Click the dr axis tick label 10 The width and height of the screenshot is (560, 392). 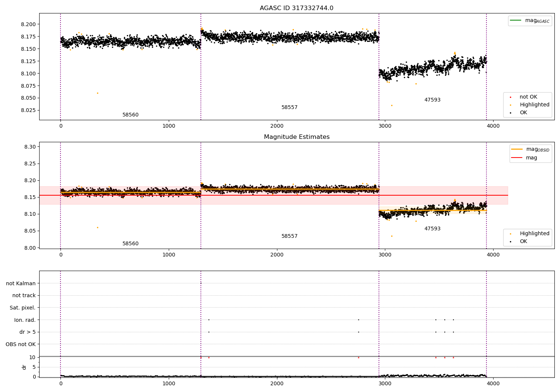(32, 357)
